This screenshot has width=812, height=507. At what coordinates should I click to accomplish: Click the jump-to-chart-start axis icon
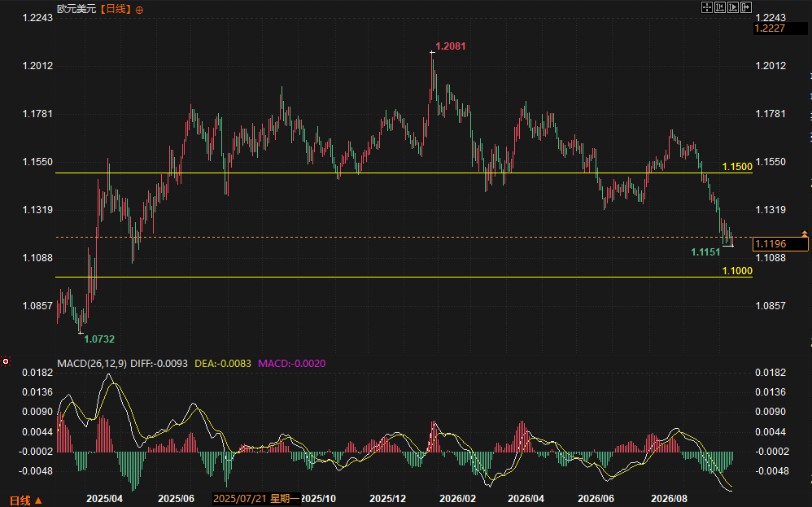(720, 7)
